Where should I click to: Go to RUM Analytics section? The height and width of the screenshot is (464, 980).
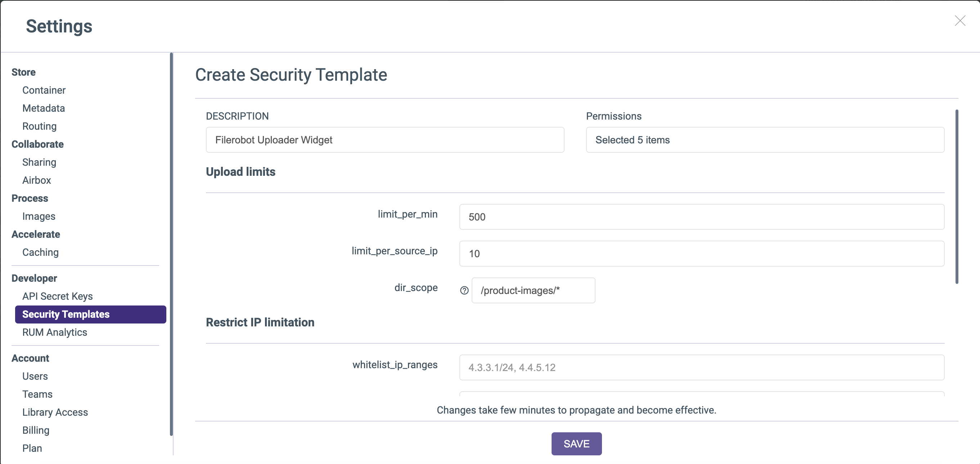point(55,332)
